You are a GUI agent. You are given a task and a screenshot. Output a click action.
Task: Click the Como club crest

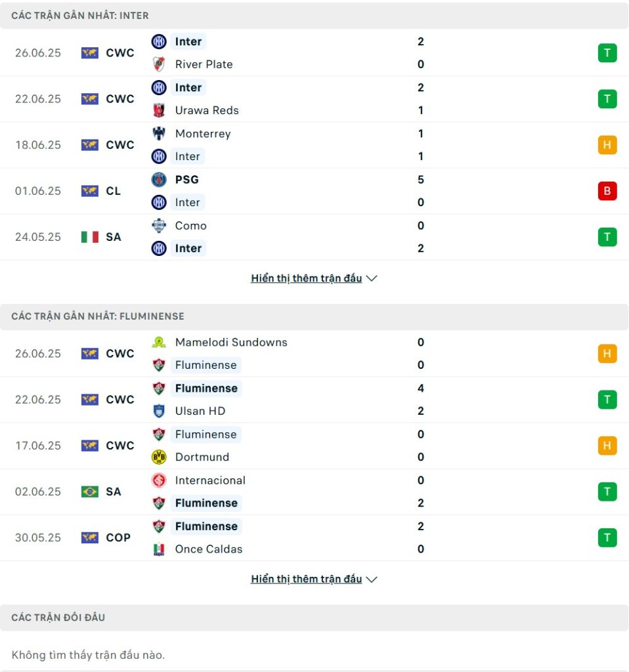pos(159,226)
